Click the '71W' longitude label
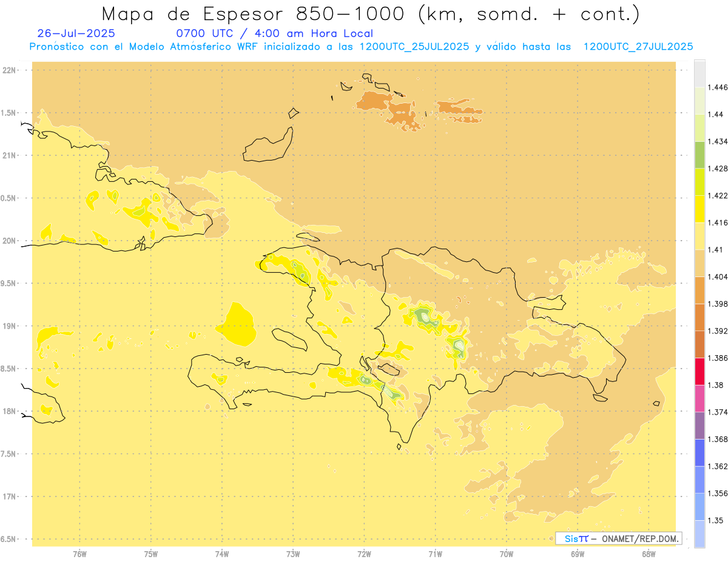The width and height of the screenshot is (728, 562). pos(435,554)
